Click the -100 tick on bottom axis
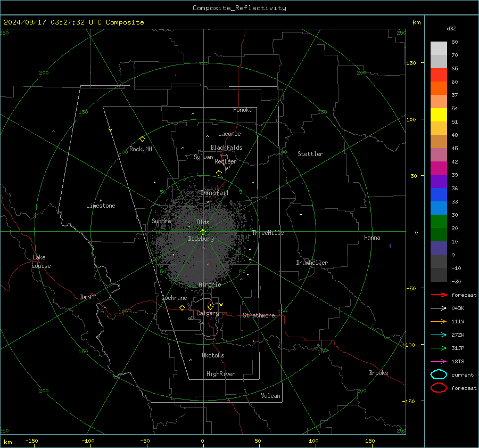479x448 pixels. click(x=88, y=441)
